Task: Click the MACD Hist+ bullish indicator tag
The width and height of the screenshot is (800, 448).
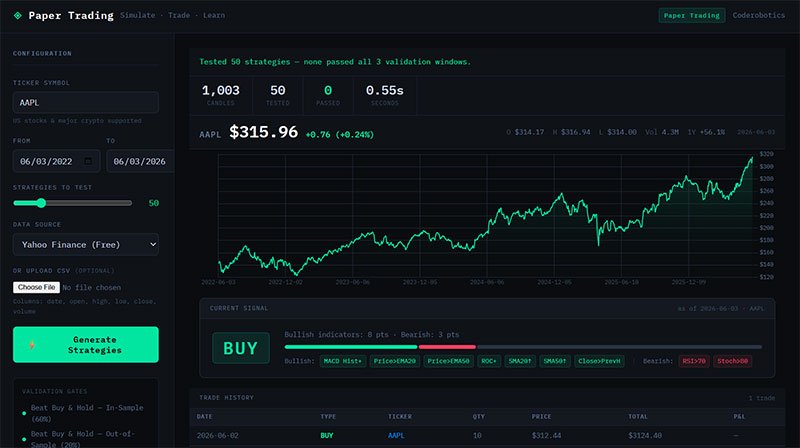Action: click(x=342, y=361)
